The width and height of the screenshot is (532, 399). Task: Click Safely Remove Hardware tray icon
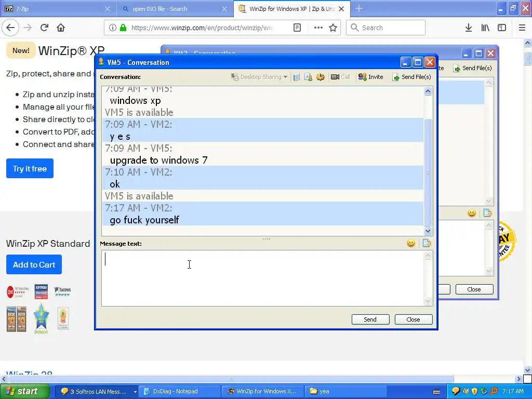[x=484, y=392]
